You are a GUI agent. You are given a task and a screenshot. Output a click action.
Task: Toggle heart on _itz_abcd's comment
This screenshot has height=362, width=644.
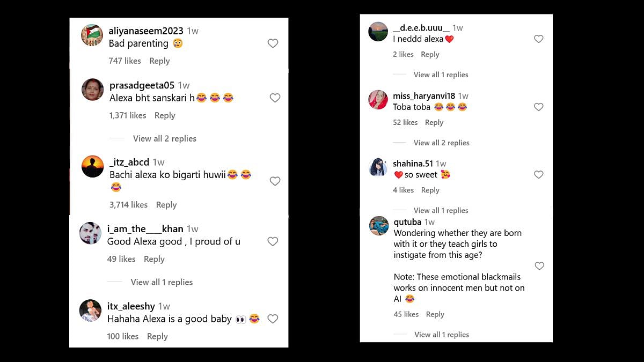pyautogui.click(x=275, y=181)
